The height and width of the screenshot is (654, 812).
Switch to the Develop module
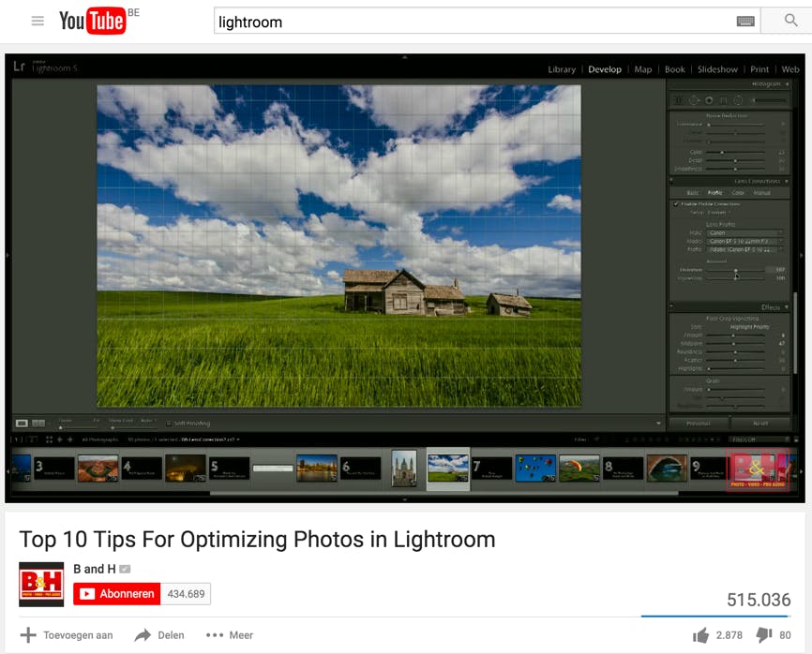(605, 69)
